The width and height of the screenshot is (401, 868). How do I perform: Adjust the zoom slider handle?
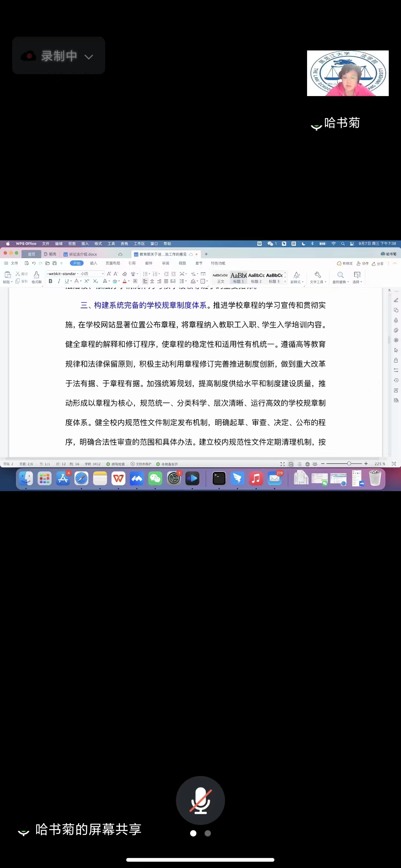[349, 464]
